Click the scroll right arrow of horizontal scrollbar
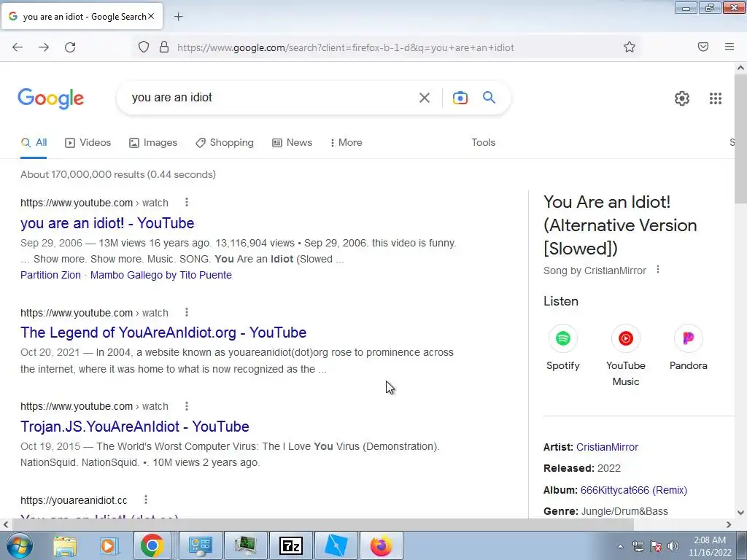Image resolution: width=747 pixels, height=560 pixels. tap(729, 525)
